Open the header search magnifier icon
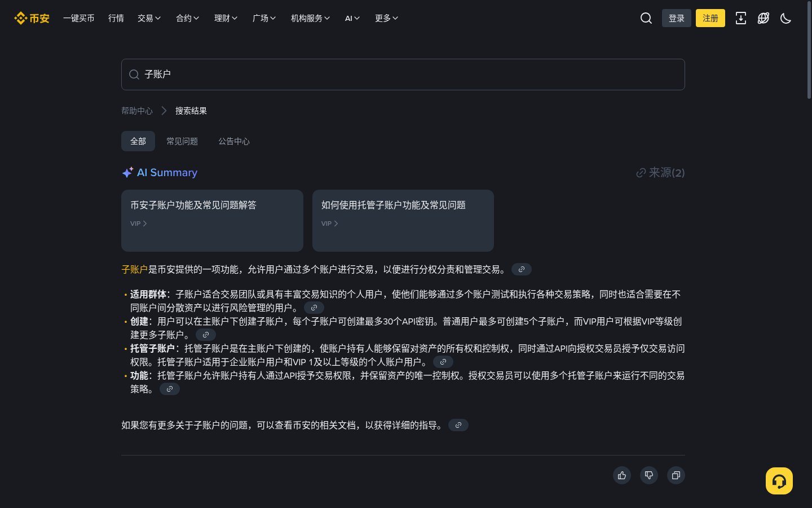 tap(646, 18)
